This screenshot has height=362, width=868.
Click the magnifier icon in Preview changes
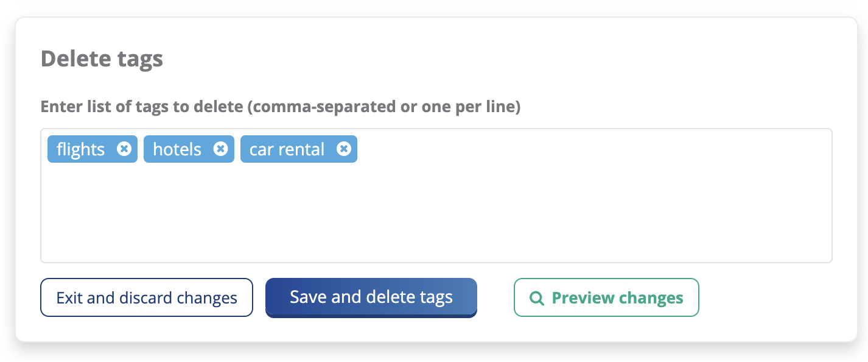click(x=537, y=298)
